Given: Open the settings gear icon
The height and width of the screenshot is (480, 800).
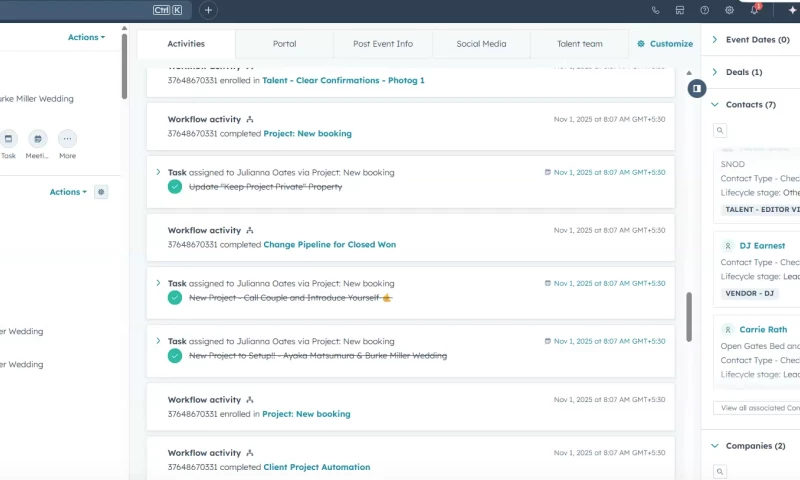Looking at the screenshot, I should (x=730, y=10).
